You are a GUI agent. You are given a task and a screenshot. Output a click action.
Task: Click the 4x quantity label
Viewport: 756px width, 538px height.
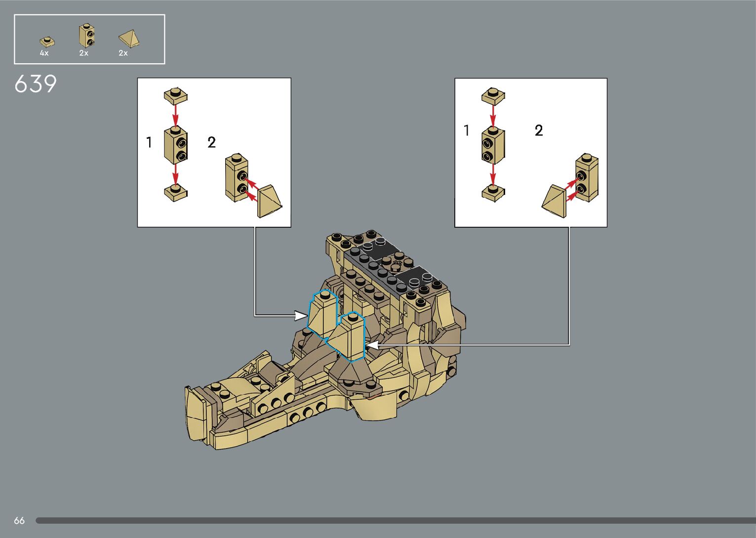44,53
